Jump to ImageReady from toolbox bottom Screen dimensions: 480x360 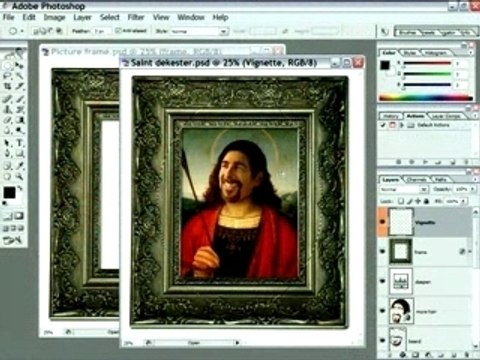(x=13, y=240)
